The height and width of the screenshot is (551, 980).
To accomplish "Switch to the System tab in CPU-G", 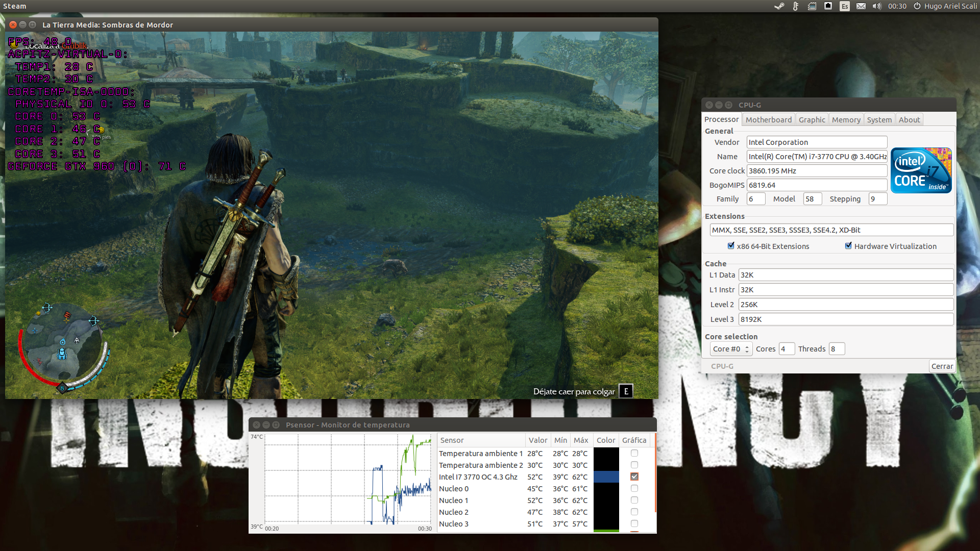I will click(x=879, y=120).
